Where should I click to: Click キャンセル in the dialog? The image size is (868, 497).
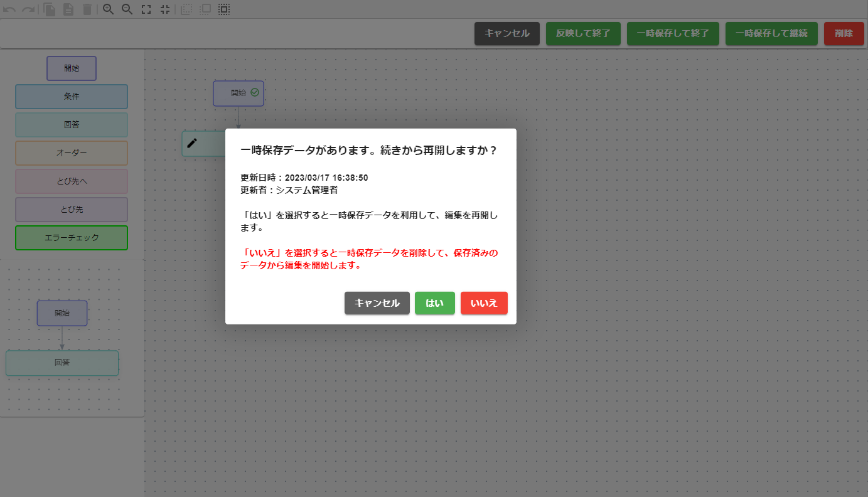377,303
